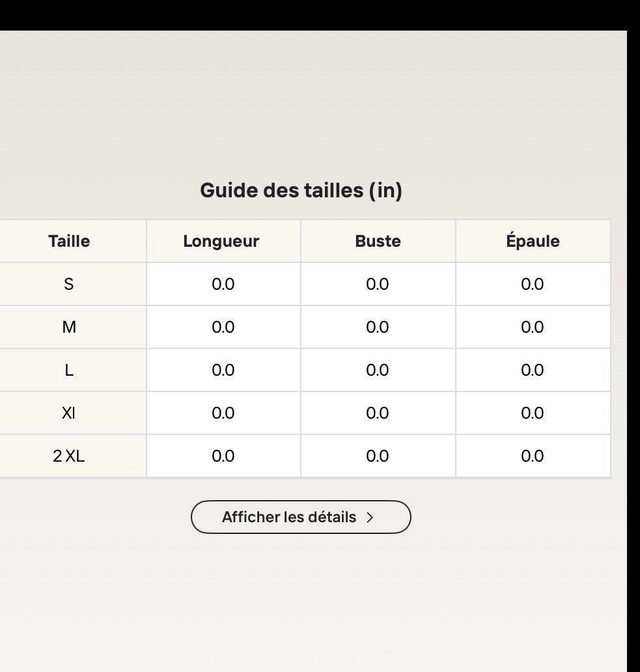This screenshot has height=672, width=640.
Task: Select the Épaule column header
Action: [533, 241]
